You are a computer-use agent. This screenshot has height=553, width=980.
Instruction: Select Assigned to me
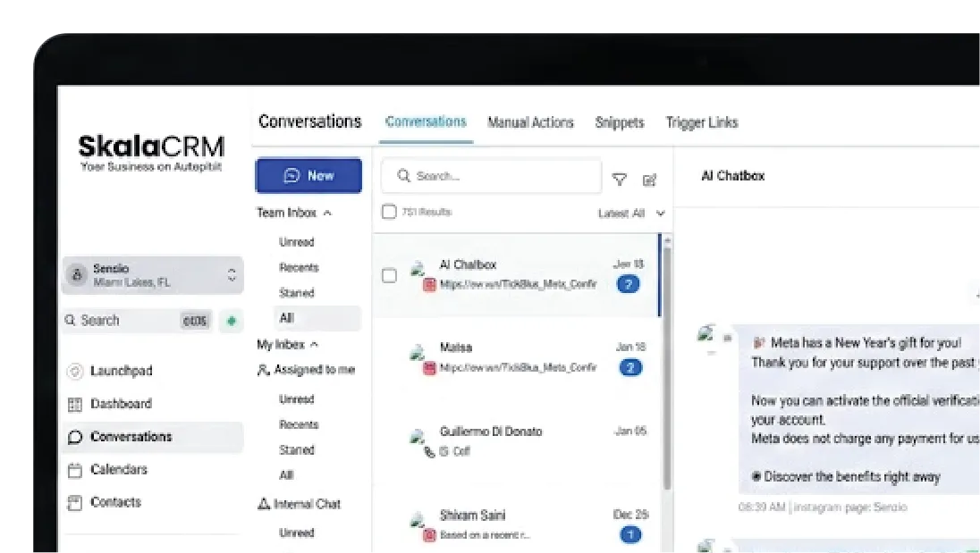pos(306,370)
